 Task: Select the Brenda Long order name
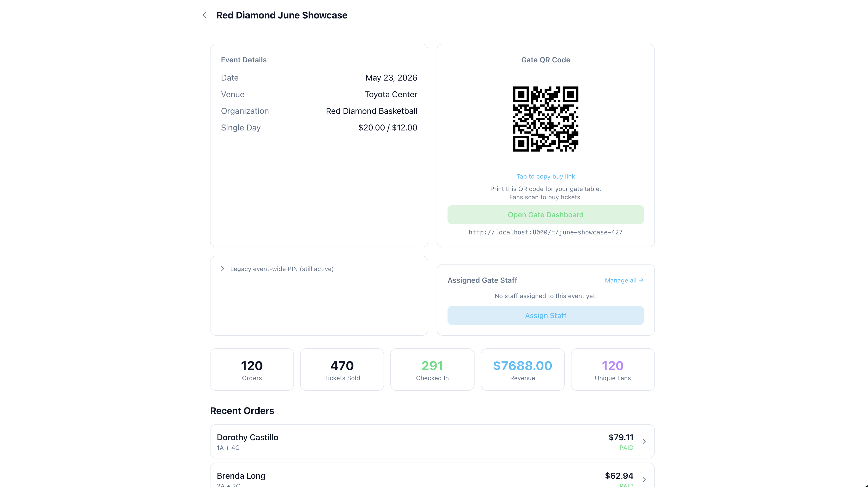[x=241, y=476]
